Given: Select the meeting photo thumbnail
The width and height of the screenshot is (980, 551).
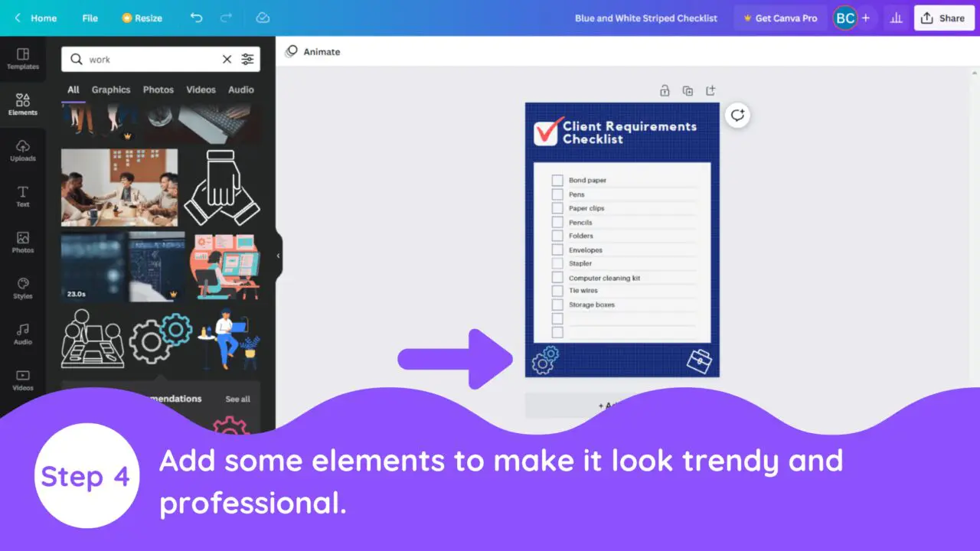Looking at the screenshot, I should pos(119,187).
